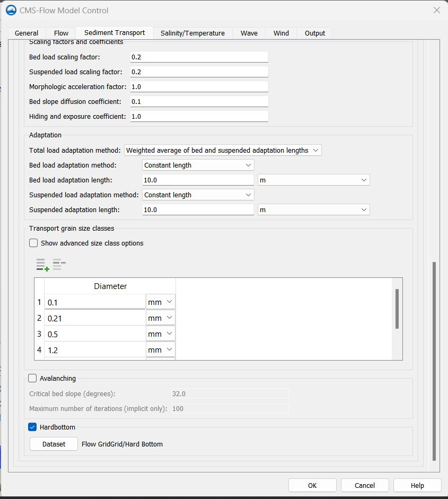
Task: Select row header 3 in diameter table
Action: [x=39, y=334]
